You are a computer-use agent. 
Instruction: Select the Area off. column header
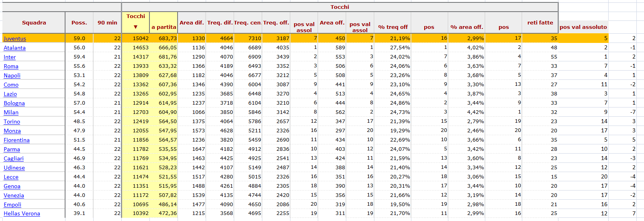(x=332, y=22)
